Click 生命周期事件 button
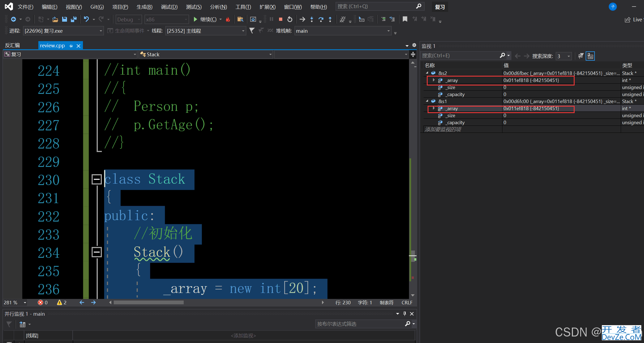This screenshot has height=343, width=644. click(x=127, y=31)
